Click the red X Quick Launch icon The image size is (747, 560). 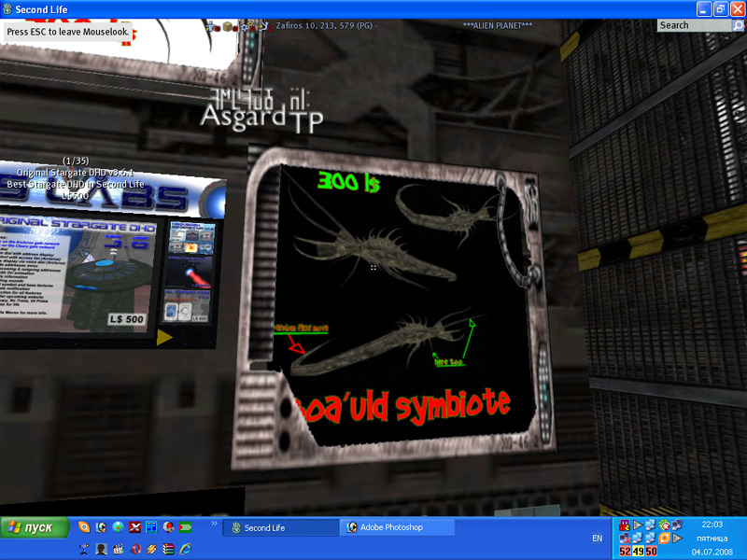click(135, 527)
